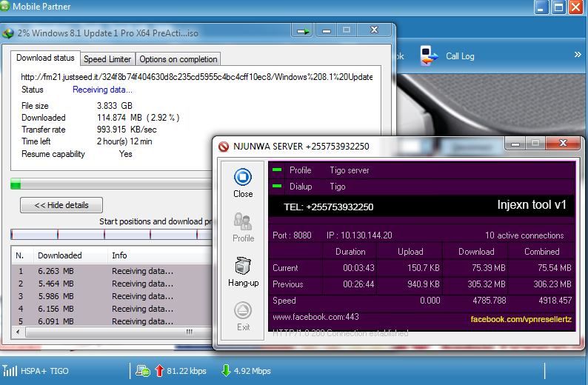The height and width of the screenshot is (385, 588).
Task: Click the red upload speed arrow
Action: tap(158, 370)
